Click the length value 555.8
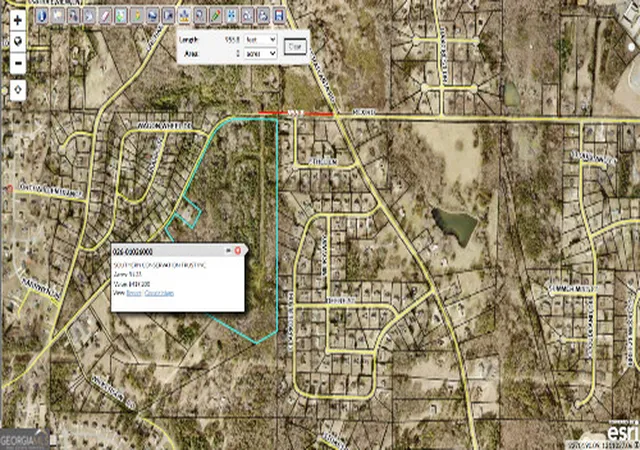 coord(233,40)
